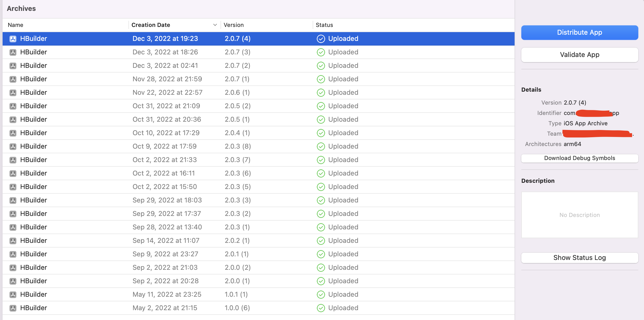Click Uploaded checkmark icon for Oct 10 17:29

point(321,133)
